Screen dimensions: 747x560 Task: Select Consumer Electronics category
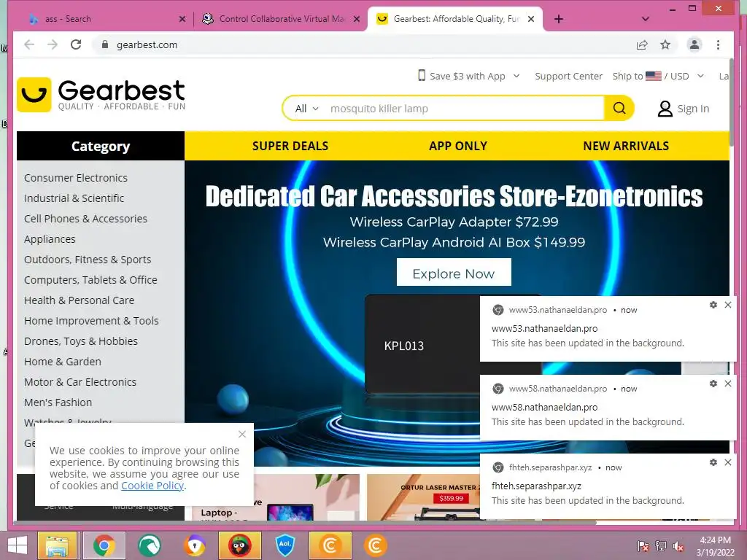tap(76, 178)
